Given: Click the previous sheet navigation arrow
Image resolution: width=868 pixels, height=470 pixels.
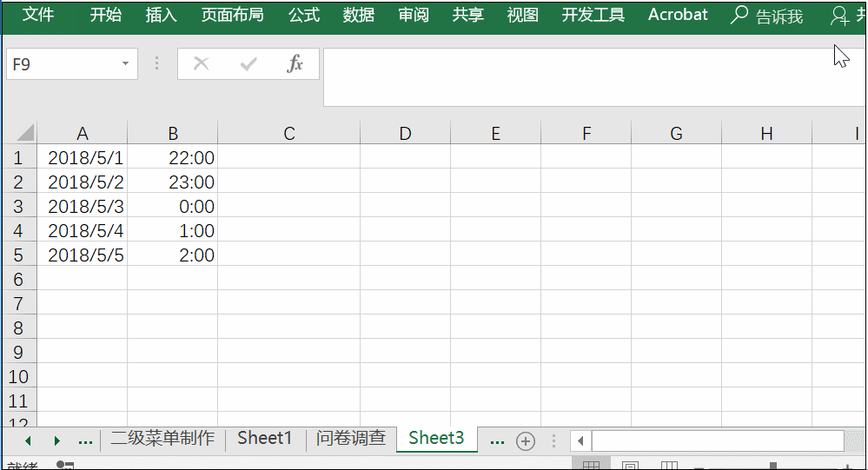Looking at the screenshot, I should click(x=28, y=440).
